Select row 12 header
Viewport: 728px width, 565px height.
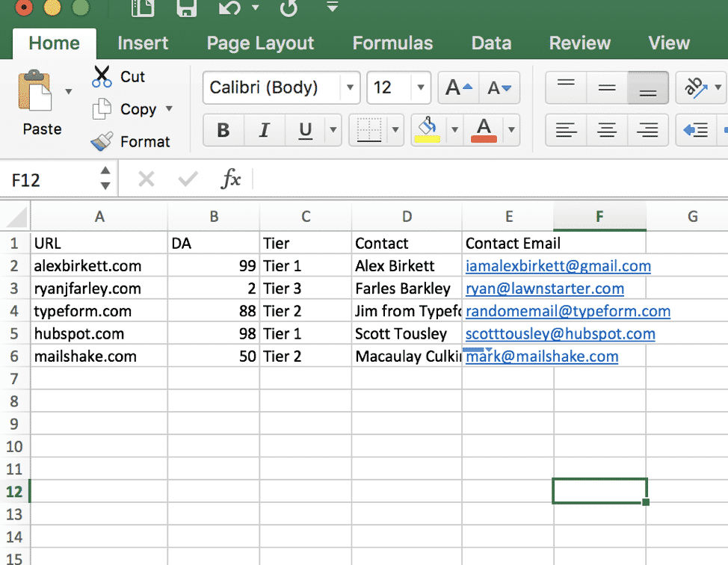click(x=14, y=491)
